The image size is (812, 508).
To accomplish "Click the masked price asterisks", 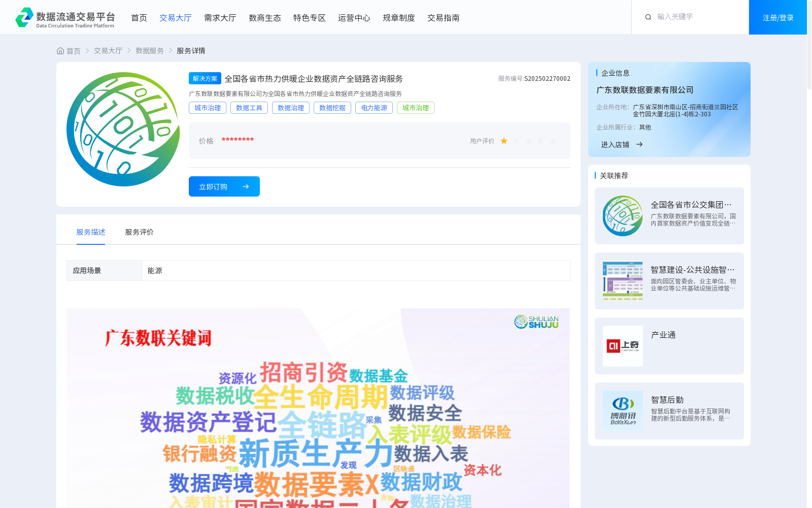I will point(238,140).
